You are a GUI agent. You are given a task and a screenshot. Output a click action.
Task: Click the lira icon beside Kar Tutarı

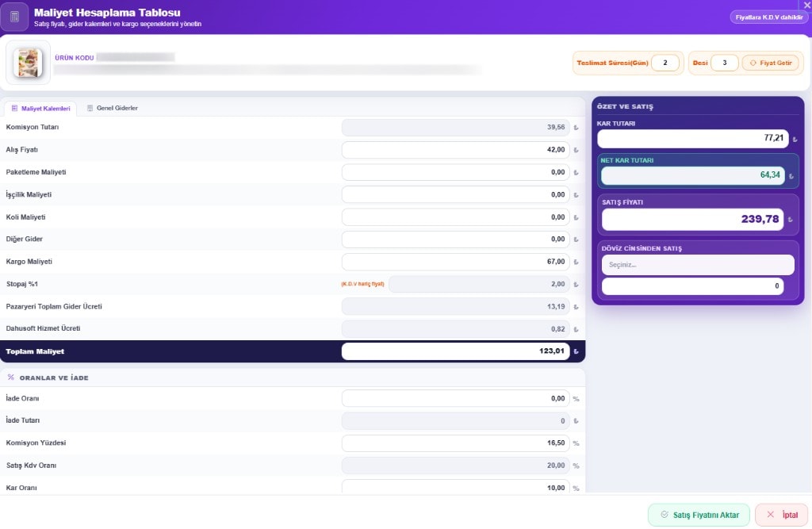click(x=795, y=139)
